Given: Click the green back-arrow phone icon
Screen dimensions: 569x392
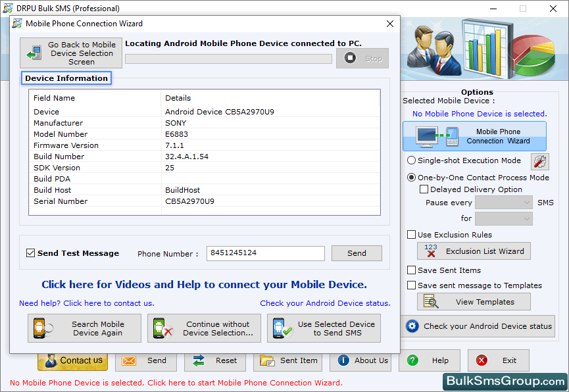Looking at the screenshot, I should click(34, 53).
